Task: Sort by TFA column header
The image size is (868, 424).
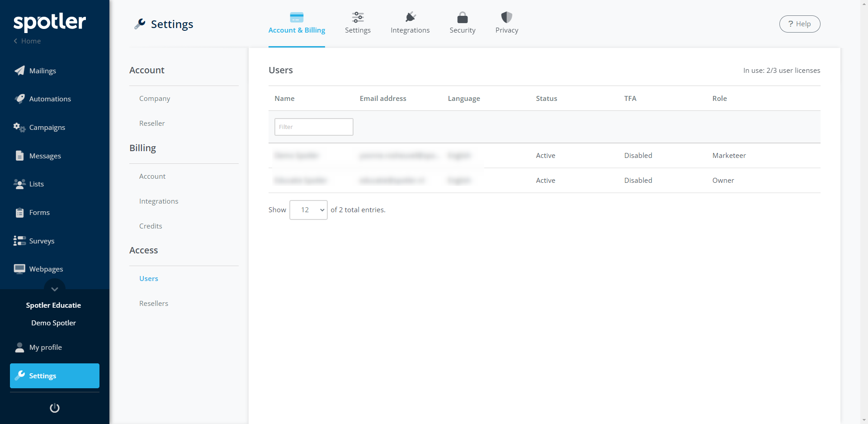Action: (630, 99)
